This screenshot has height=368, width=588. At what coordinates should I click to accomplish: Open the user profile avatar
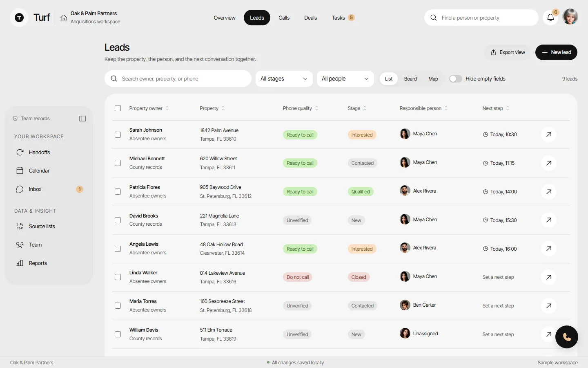(570, 17)
